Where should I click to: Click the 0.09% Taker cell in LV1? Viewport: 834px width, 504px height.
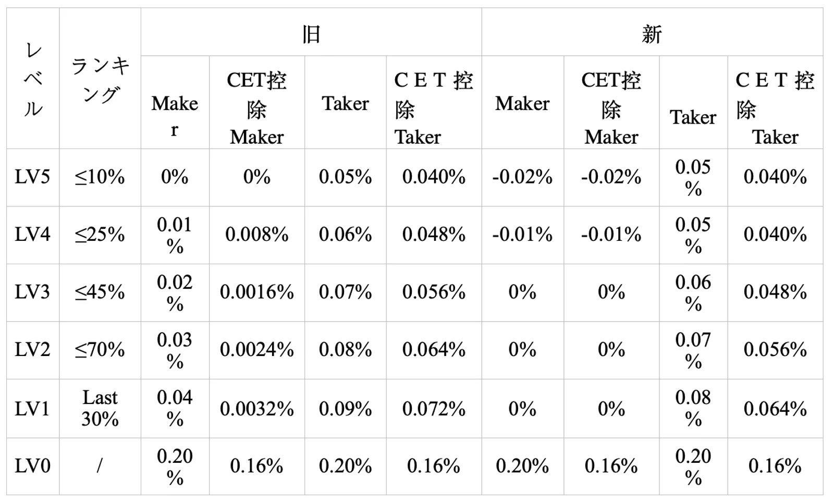pyautogui.click(x=346, y=409)
